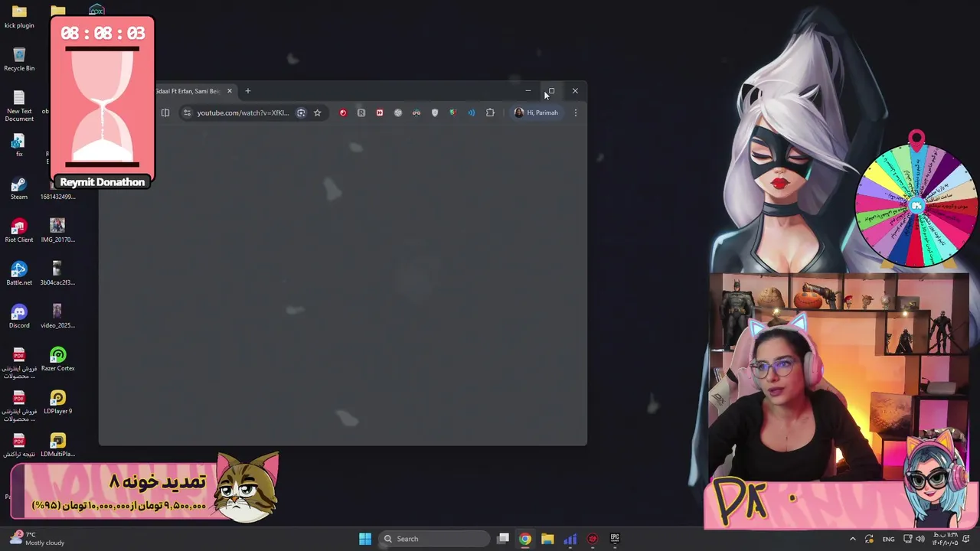Open Chrome from the taskbar
The height and width of the screenshot is (551, 980).
[x=525, y=539]
